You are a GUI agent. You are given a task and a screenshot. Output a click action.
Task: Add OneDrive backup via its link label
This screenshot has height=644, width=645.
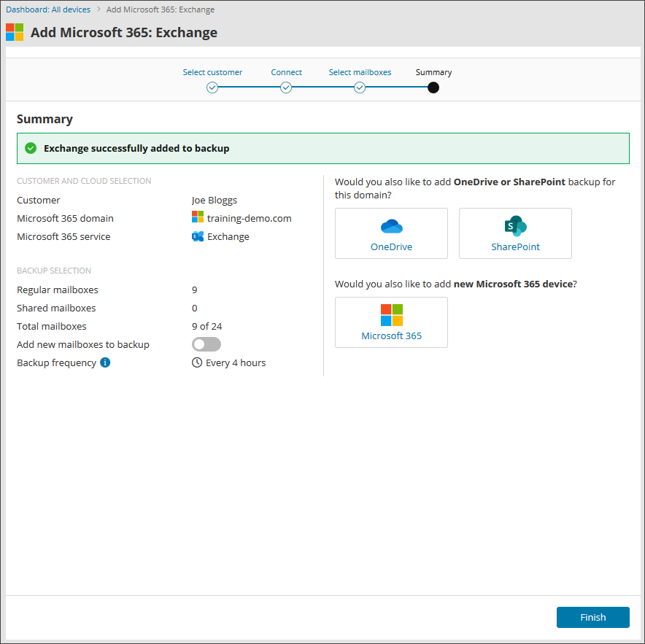pyautogui.click(x=391, y=247)
